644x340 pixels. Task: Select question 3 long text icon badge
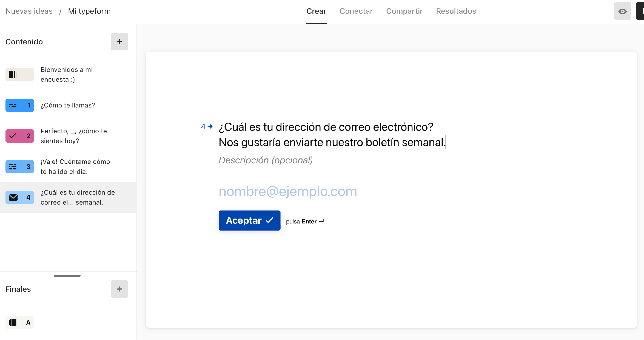click(19, 167)
